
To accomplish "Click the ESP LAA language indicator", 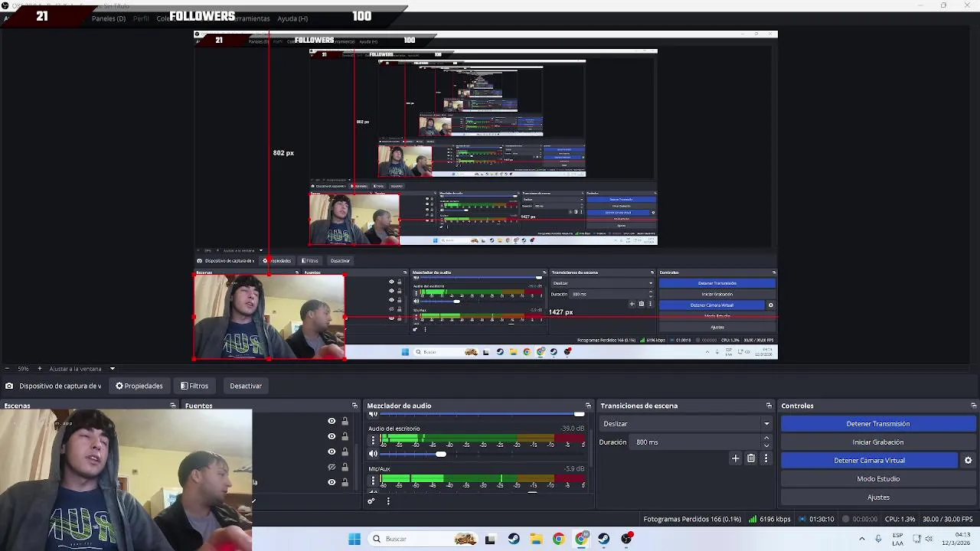I will (x=898, y=539).
